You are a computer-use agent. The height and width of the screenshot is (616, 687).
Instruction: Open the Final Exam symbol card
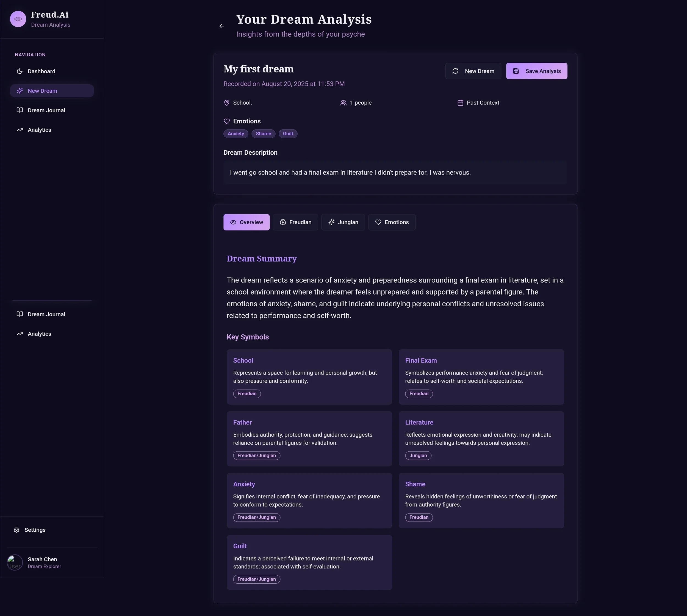tap(481, 377)
